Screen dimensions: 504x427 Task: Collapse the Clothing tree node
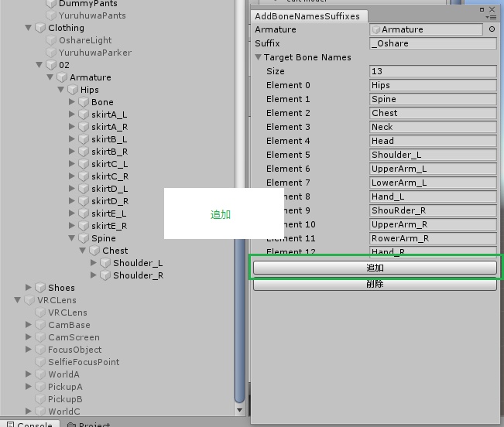(x=29, y=28)
